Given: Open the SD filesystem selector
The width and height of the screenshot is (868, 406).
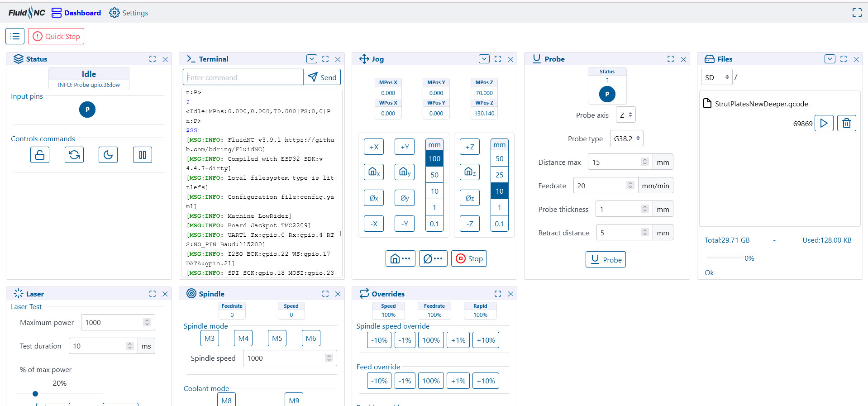Looking at the screenshot, I should click(716, 77).
